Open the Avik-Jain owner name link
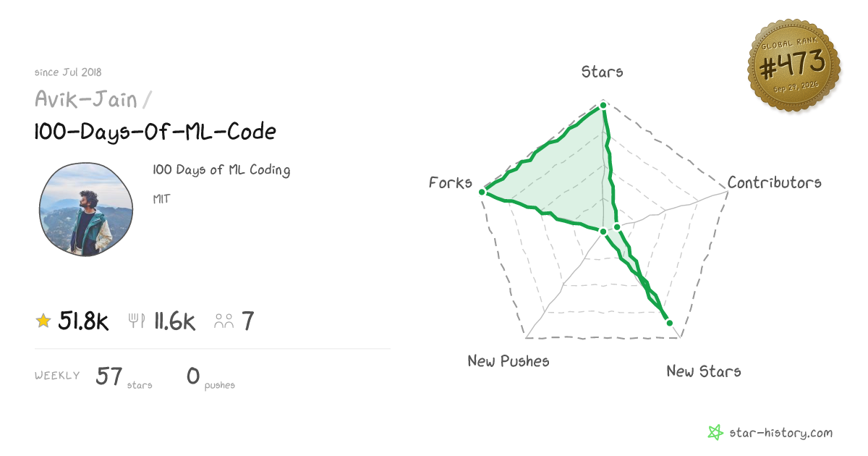Viewport: 868px width, 456px height. [86, 98]
